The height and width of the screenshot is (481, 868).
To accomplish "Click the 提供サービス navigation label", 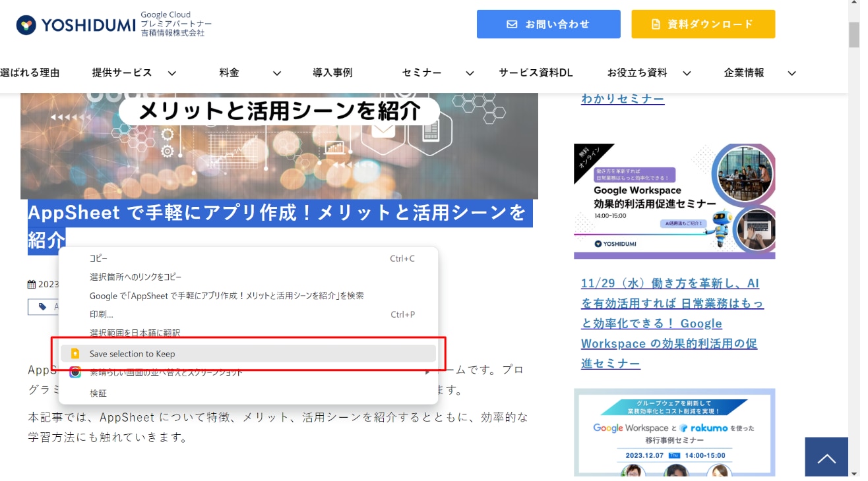I will (x=122, y=73).
